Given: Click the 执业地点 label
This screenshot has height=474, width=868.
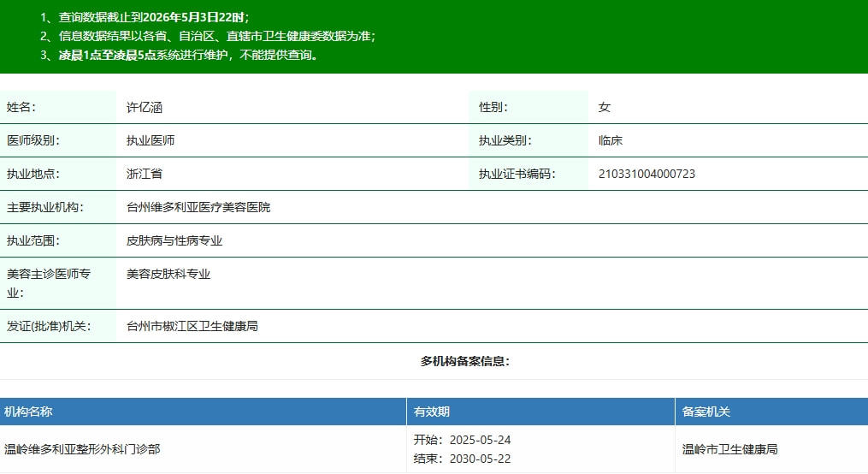Looking at the screenshot, I should tap(33, 174).
